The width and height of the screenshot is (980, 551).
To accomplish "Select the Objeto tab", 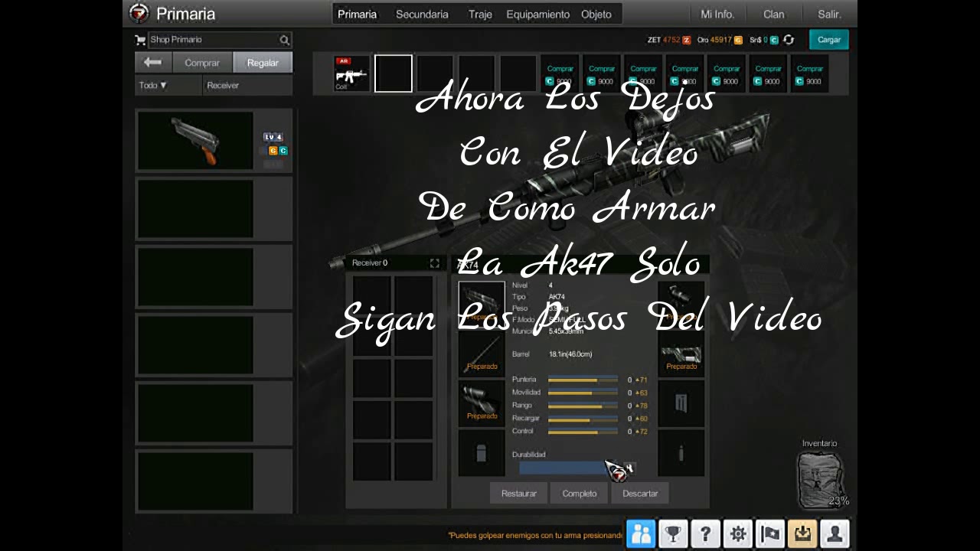I will point(596,15).
